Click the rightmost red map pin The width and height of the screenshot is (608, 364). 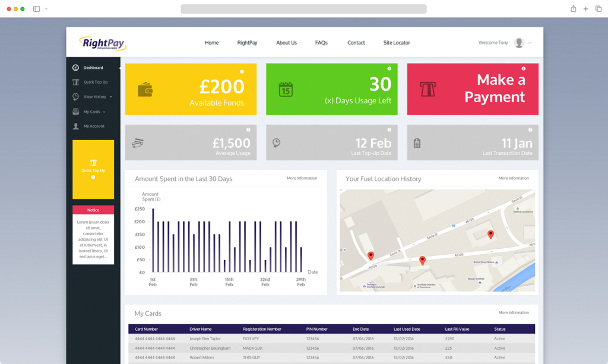(490, 235)
